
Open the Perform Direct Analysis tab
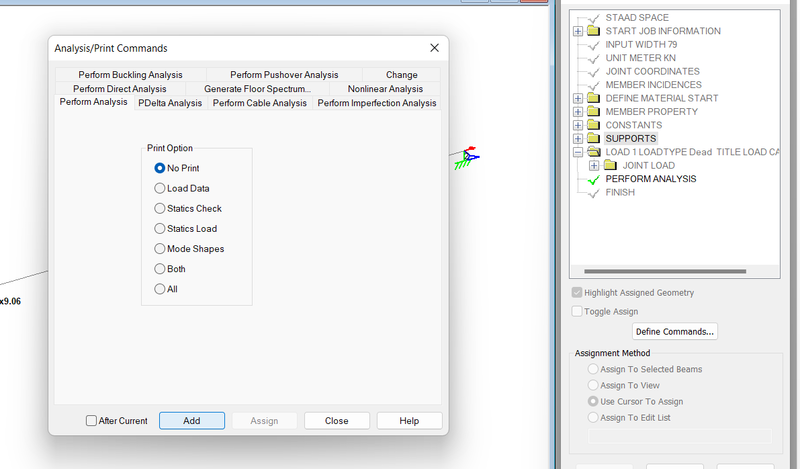tap(119, 89)
